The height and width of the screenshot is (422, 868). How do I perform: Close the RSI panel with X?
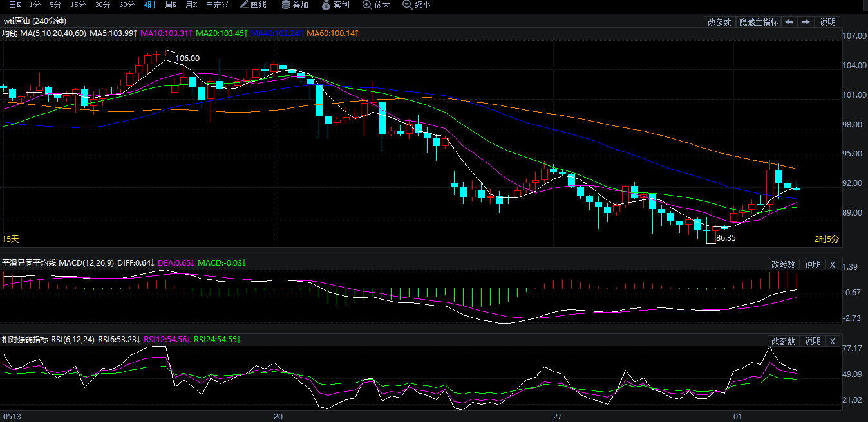tap(832, 341)
